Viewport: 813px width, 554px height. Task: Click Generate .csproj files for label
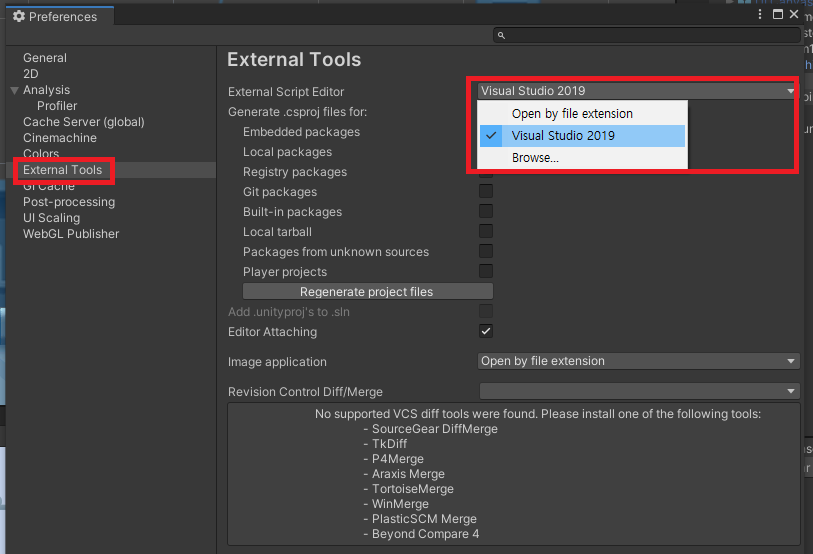pos(298,112)
